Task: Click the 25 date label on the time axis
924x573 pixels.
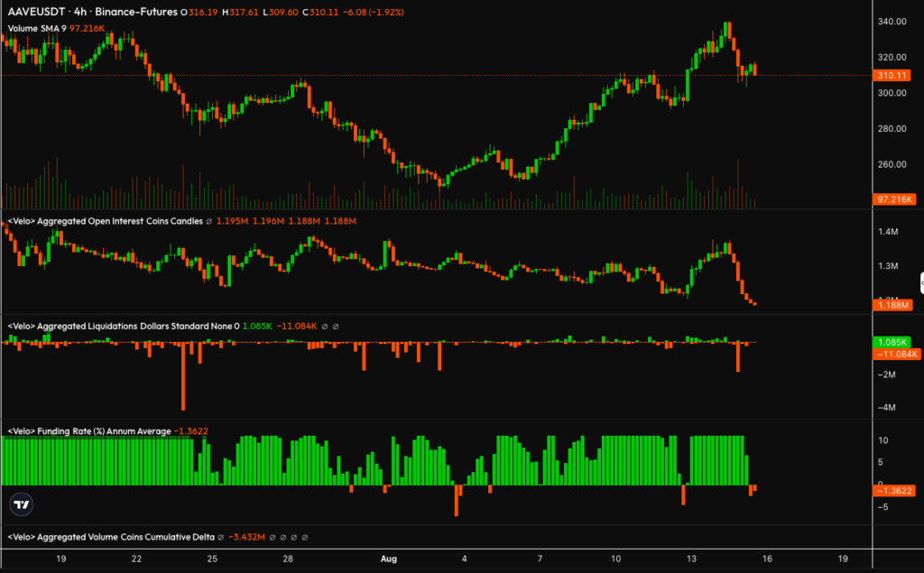Action: pyautogui.click(x=212, y=559)
